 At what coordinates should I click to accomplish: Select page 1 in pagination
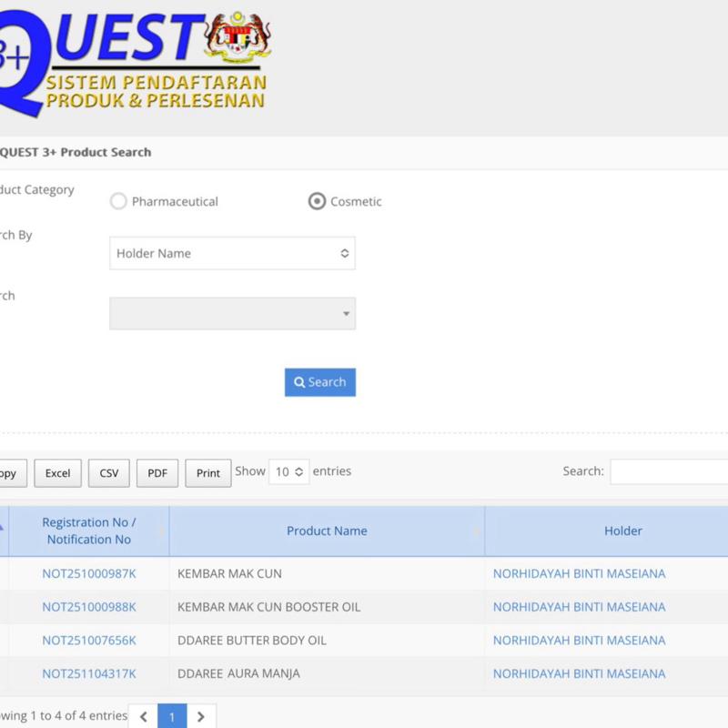[x=172, y=717]
